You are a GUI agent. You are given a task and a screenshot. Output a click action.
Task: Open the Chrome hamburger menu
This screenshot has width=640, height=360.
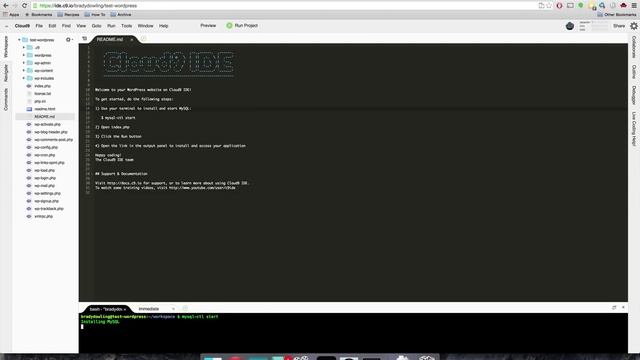coord(634,6)
